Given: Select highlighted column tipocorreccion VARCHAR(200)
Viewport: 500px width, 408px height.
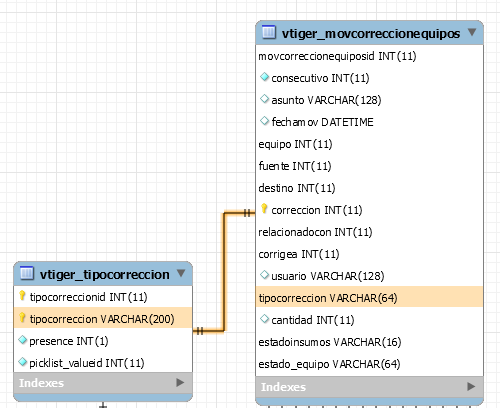Looking at the screenshot, I should coord(103,318).
